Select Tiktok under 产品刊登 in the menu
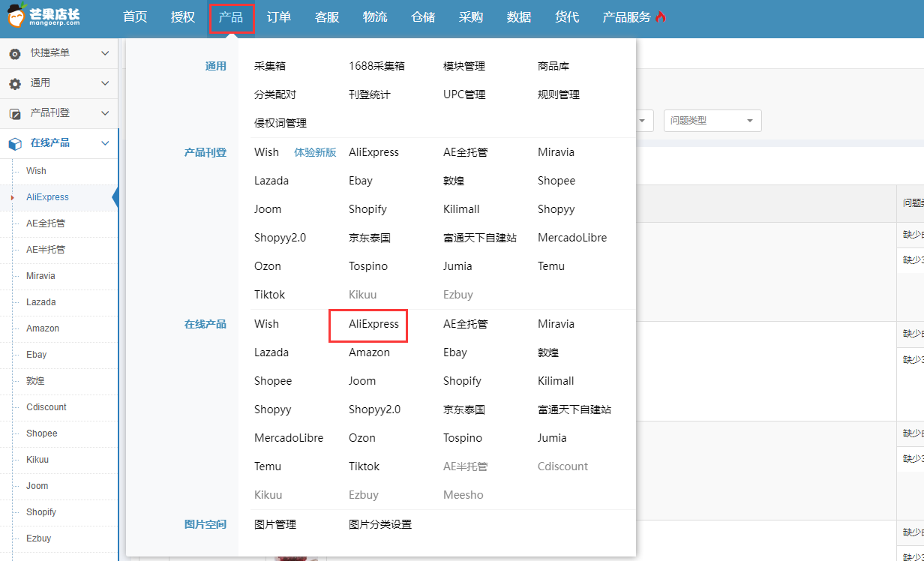The image size is (924, 561). point(269,295)
